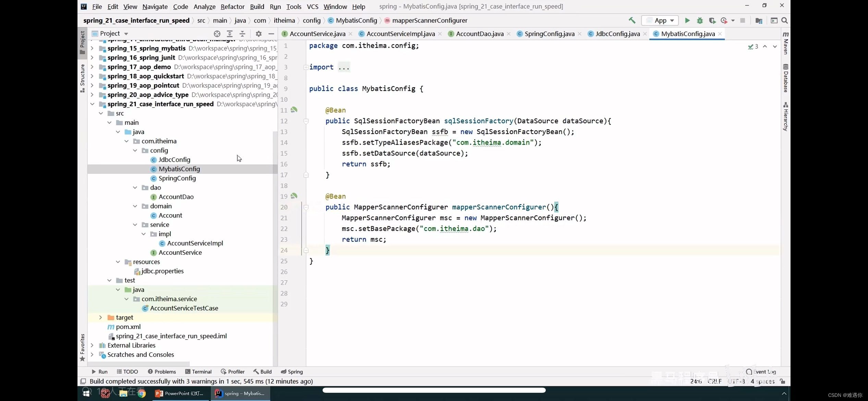Viewport: 868px width, 401px height.
Task: Click Expand All in Project panel
Action: (x=230, y=34)
